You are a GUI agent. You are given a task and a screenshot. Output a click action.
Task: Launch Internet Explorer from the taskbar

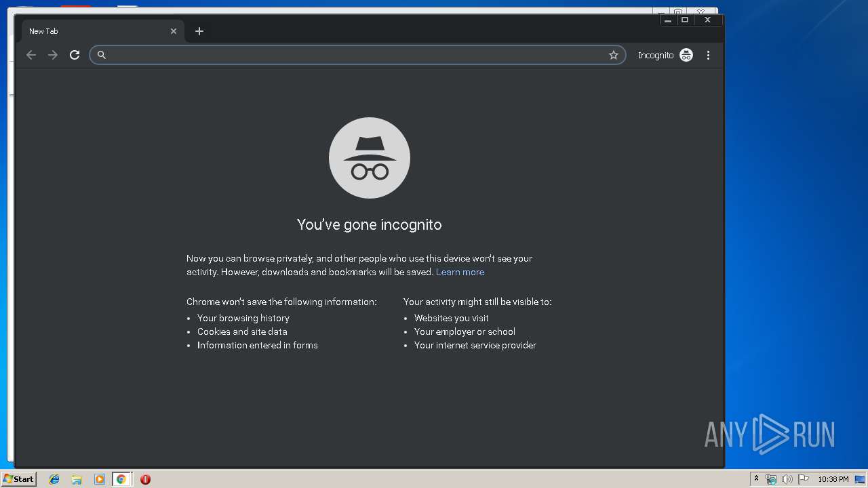(x=54, y=479)
